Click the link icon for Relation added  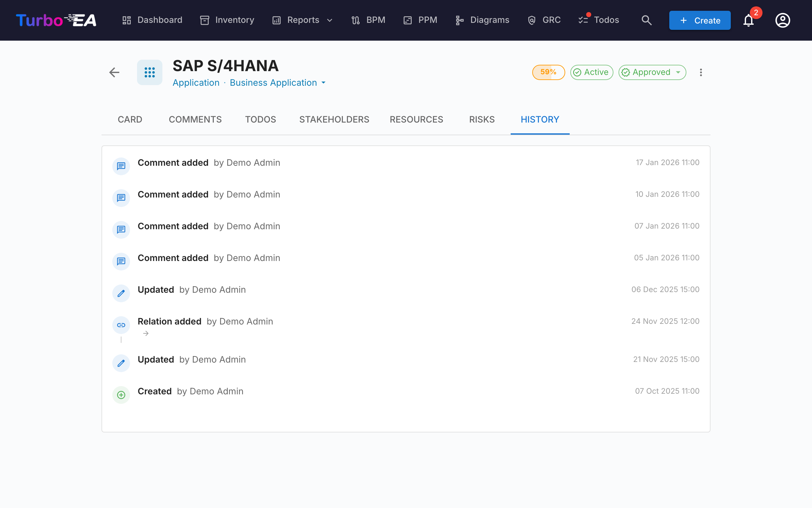(121, 325)
